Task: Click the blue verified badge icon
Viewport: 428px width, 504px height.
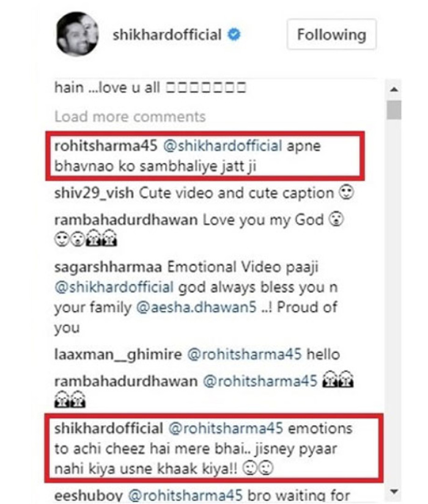Action: coord(234,34)
